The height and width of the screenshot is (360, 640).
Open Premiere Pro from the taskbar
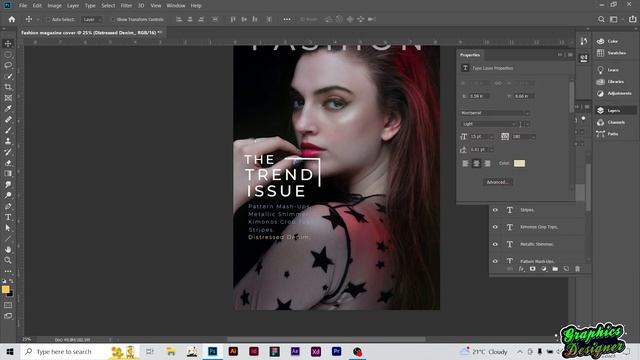click(336, 351)
